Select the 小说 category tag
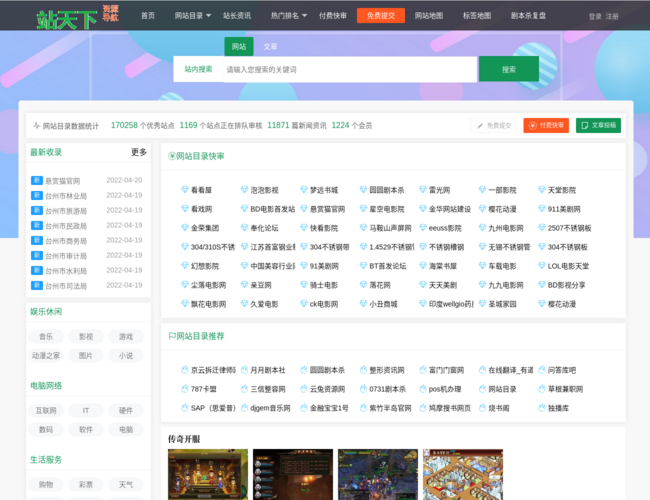 [x=126, y=355]
